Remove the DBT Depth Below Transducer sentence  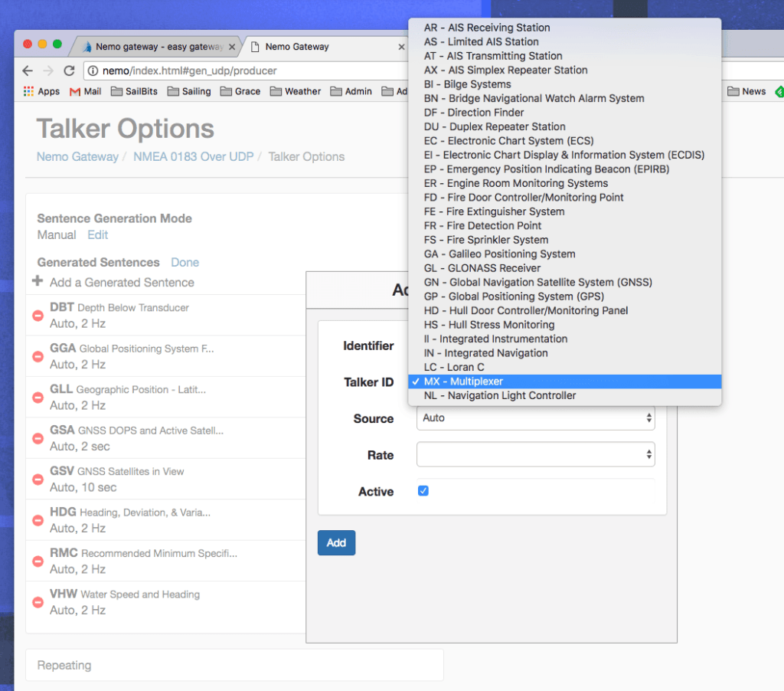point(38,316)
